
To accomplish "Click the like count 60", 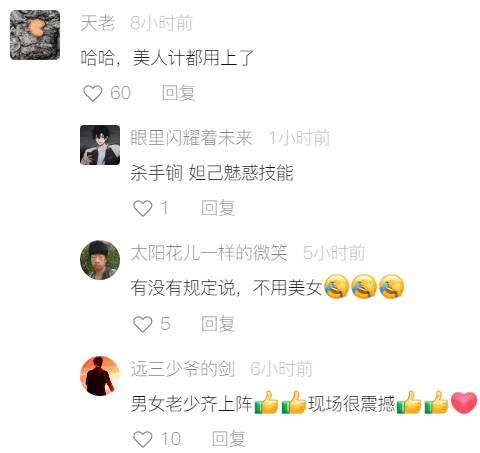I will point(120,93).
